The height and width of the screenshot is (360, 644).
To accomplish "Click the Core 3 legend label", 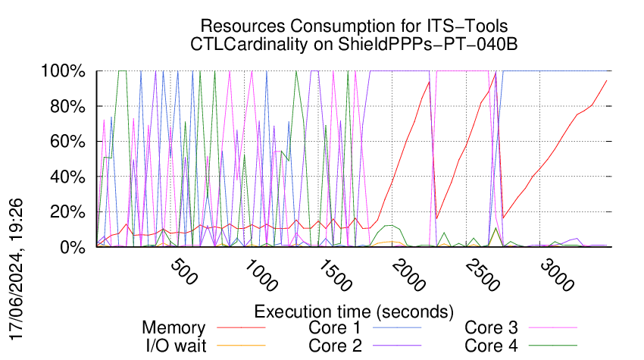I will [x=491, y=328].
